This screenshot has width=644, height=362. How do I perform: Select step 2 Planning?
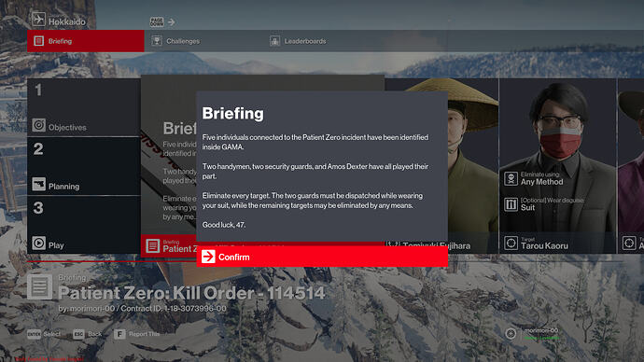[84, 167]
